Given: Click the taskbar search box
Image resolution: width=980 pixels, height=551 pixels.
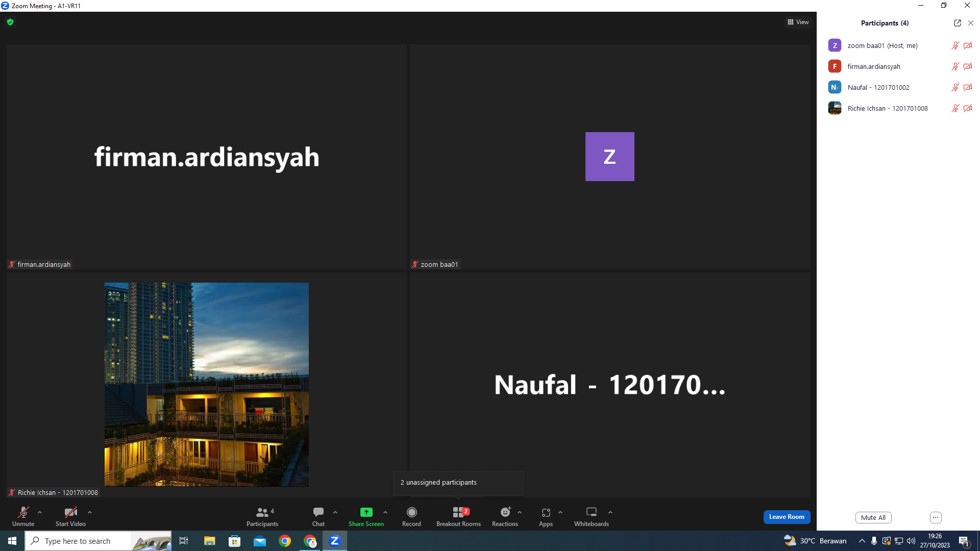Looking at the screenshot, I should [x=98, y=541].
